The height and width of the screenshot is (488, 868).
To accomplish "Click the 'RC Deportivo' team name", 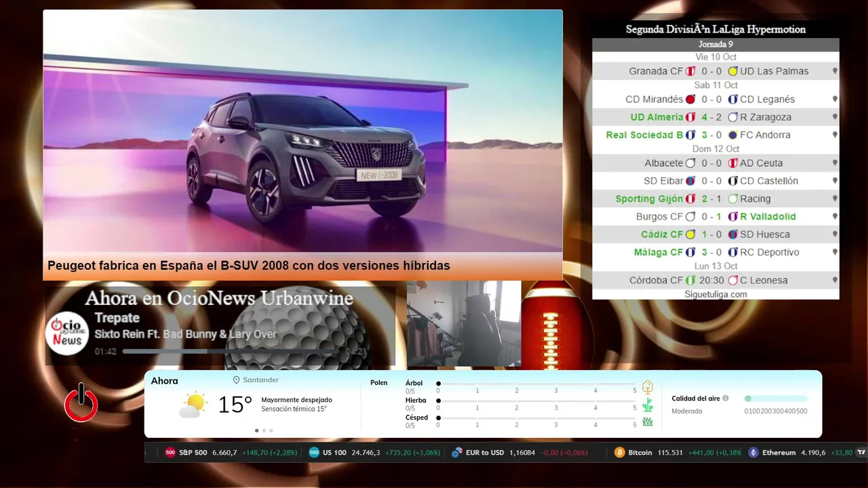I will pyautogui.click(x=770, y=252).
